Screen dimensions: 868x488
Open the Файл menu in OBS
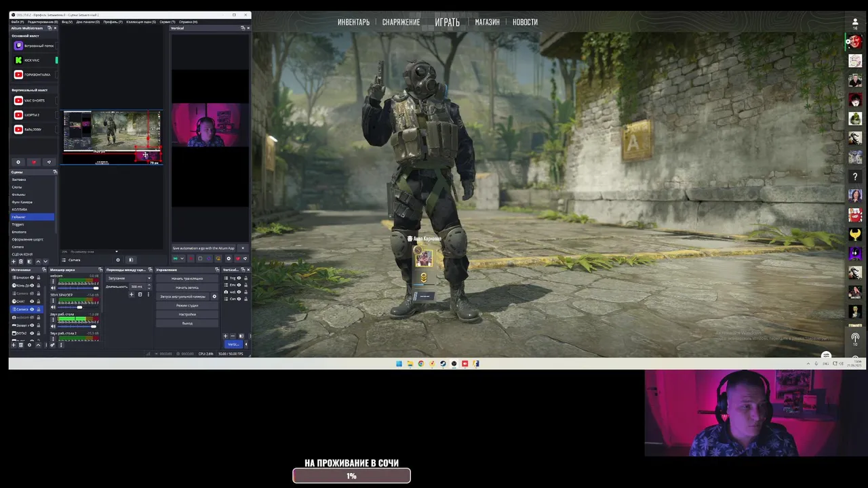(x=18, y=22)
